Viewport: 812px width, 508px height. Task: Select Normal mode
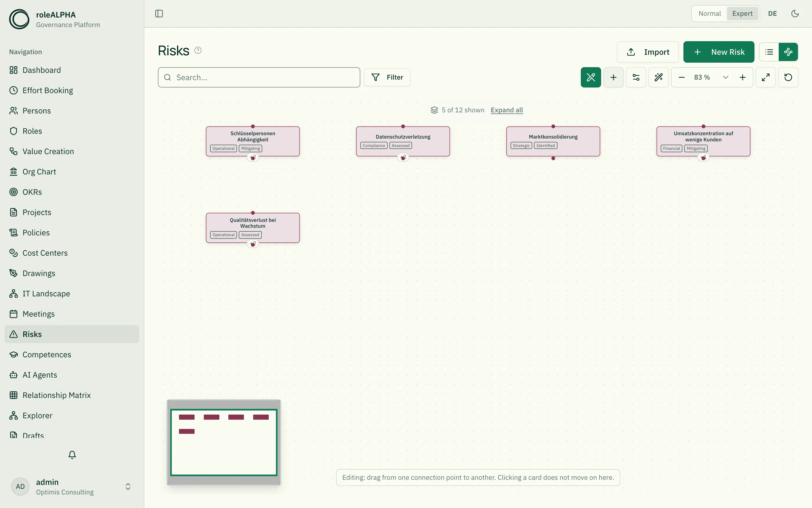coord(709,14)
